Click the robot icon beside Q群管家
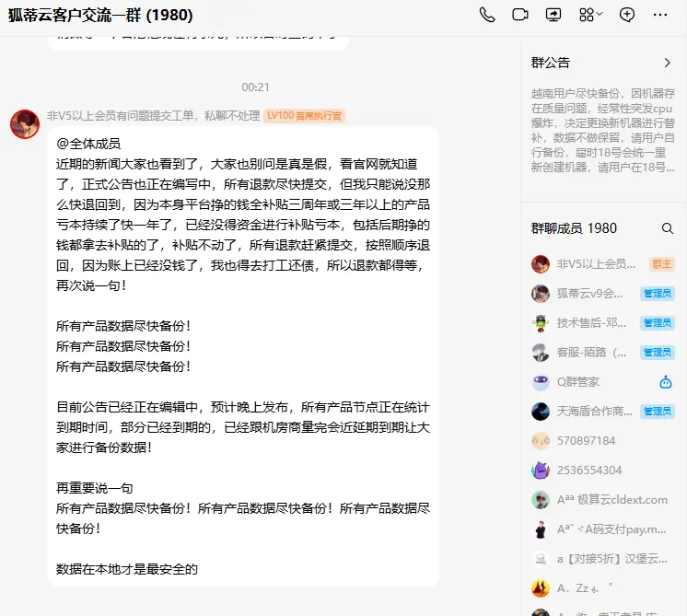The image size is (687, 616). point(666,382)
